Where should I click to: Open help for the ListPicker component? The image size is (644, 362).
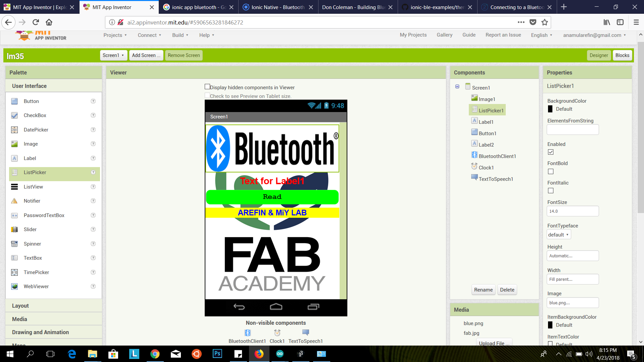[93, 172]
